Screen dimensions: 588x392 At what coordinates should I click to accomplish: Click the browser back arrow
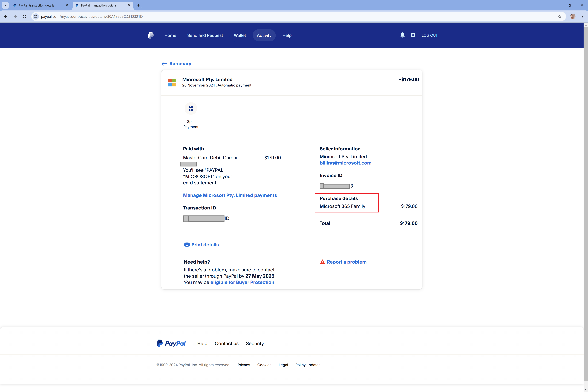[6, 16]
